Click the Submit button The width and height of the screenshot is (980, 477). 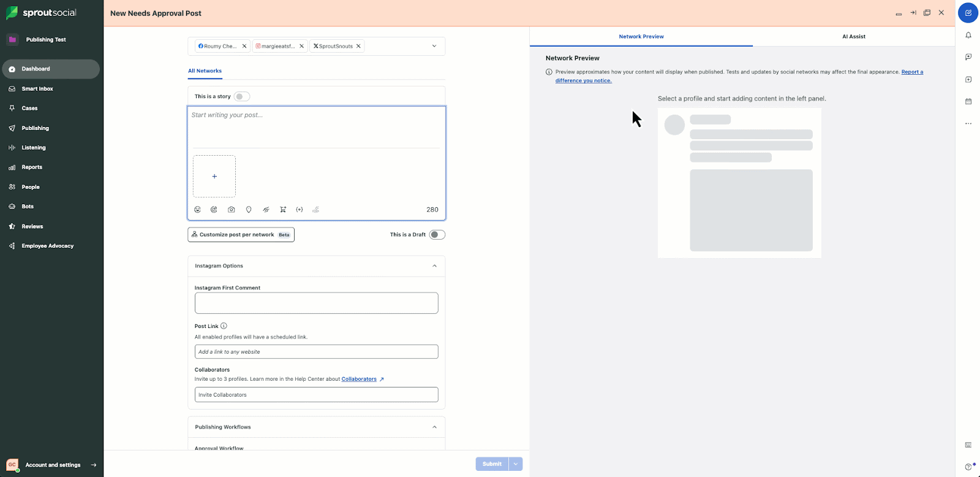pos(492,464)
